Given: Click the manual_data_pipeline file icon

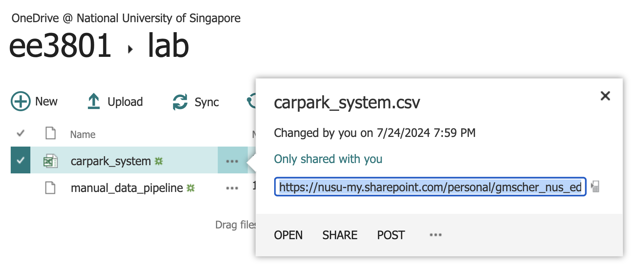Looking at the screenshot, I should (50, 188).
